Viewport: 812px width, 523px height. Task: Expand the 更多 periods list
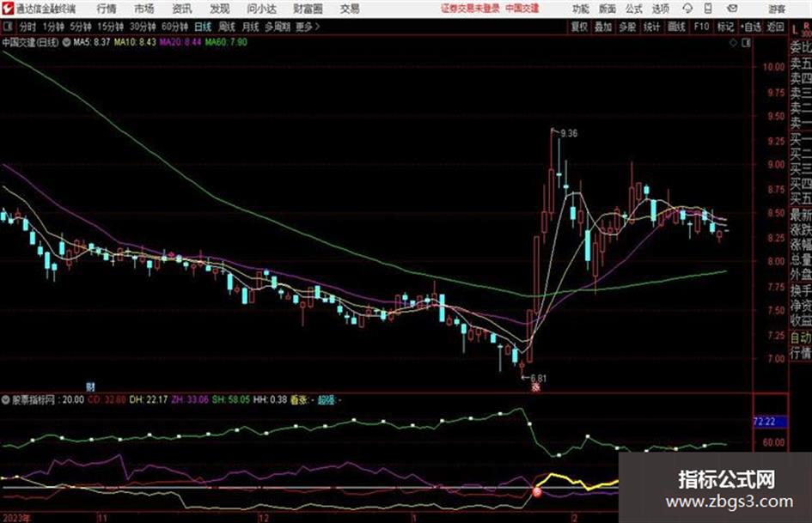(x=308, y=27)
